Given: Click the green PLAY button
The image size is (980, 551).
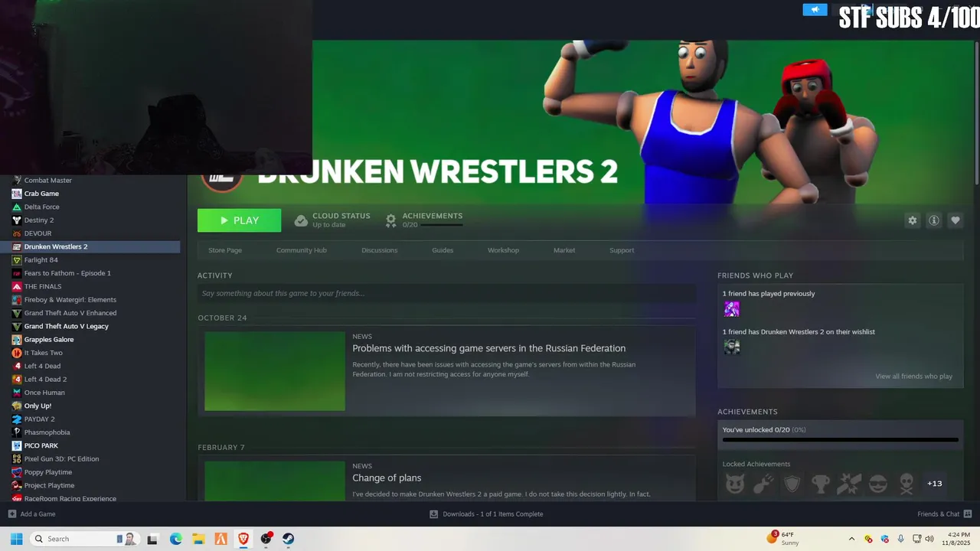Looking at the screenshot, I should point(239,220).
